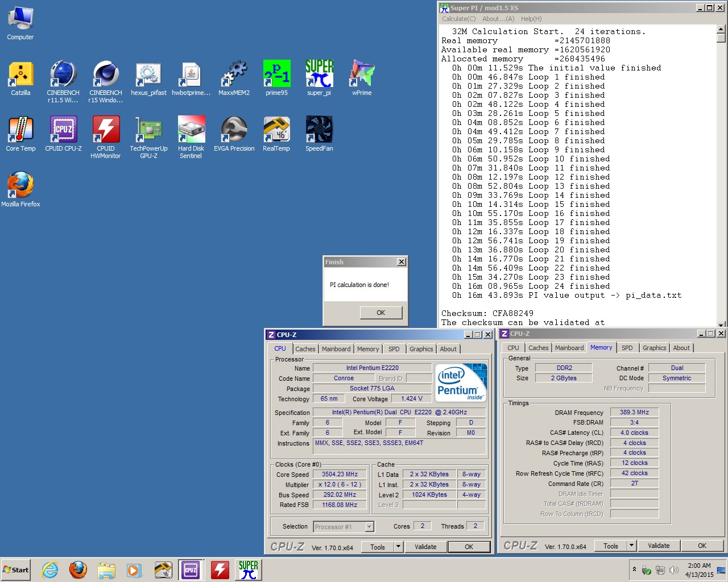The height and width of the screenshot is (582, 728).
Task: Select Hard Disk Sentinel desktop icon
Action: [191, 138]
